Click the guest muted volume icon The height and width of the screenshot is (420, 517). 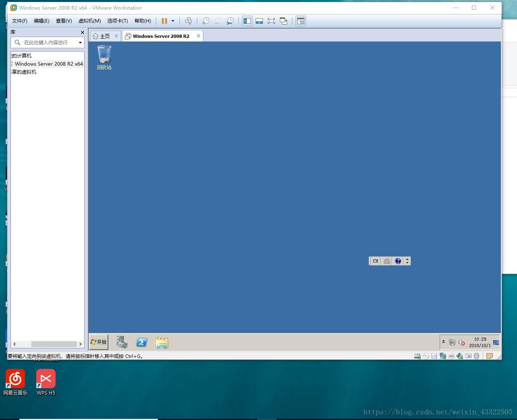pyautogui.click(x=462, y=343)
